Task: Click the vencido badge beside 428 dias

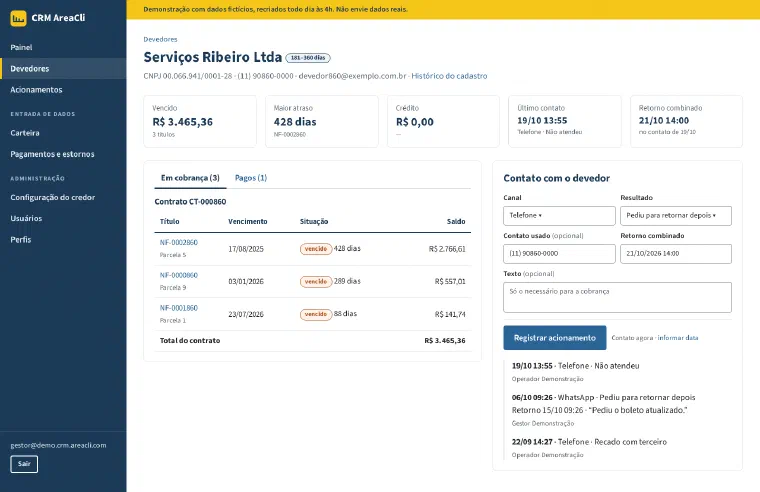Action: tap(316, 249)
